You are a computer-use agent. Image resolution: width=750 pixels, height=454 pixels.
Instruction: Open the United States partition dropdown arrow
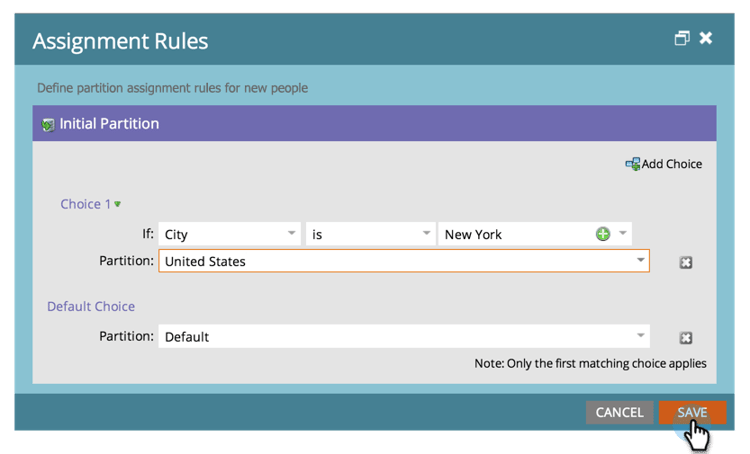click(640, 261)
